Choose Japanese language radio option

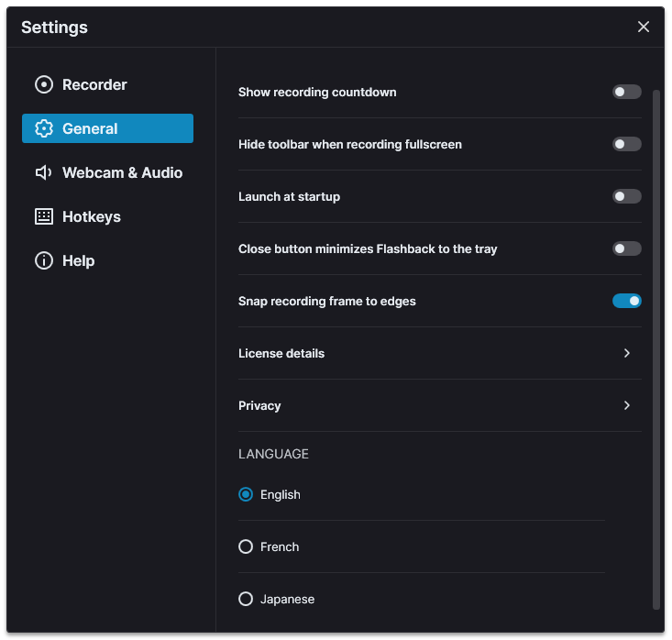click(246, 599)
